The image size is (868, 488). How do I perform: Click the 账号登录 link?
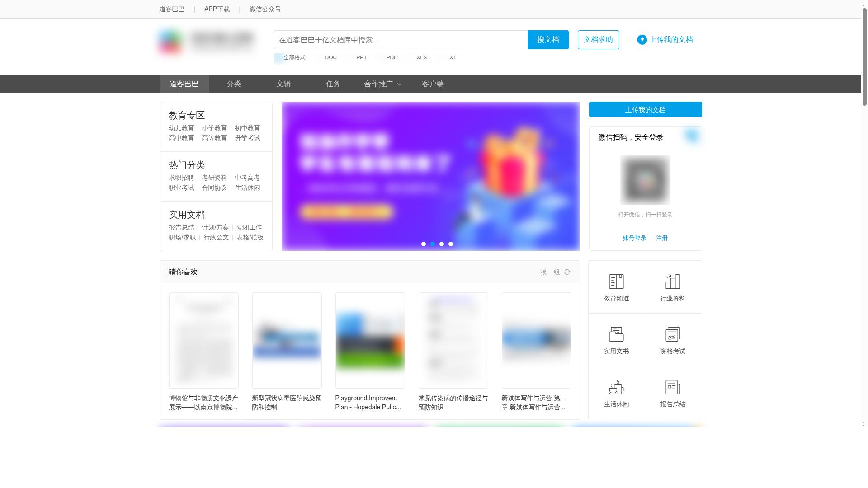pos(634,238)
